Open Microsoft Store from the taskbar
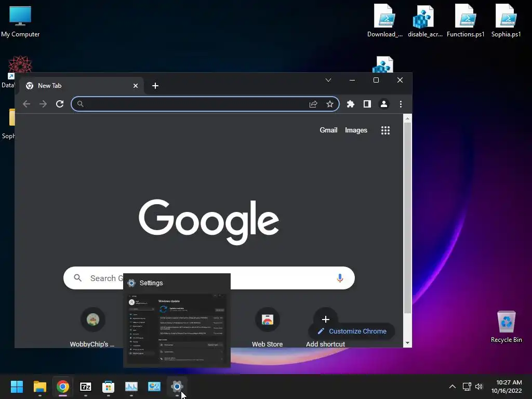 108,387
